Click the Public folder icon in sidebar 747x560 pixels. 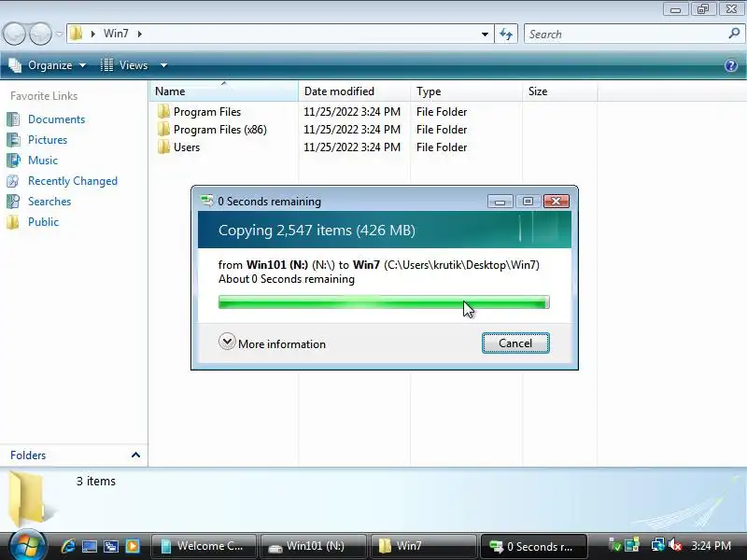(13, 222)
